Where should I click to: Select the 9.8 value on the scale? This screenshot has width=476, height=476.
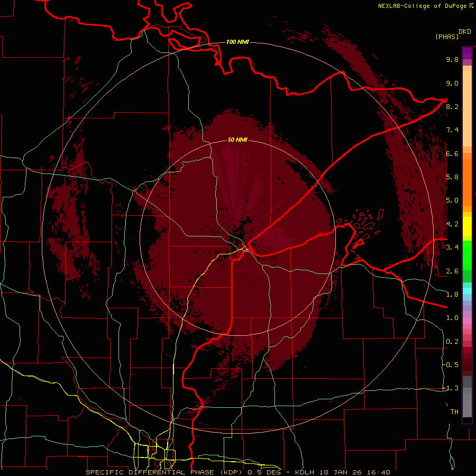452,59
